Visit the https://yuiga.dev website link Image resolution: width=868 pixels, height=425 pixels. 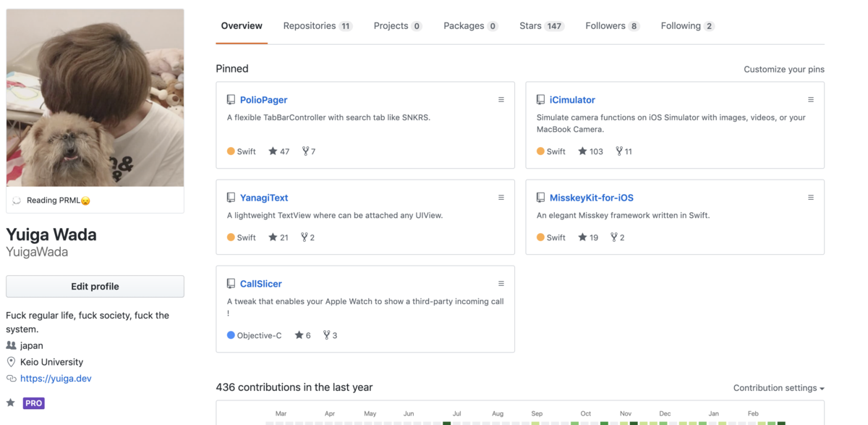(56, 379)
